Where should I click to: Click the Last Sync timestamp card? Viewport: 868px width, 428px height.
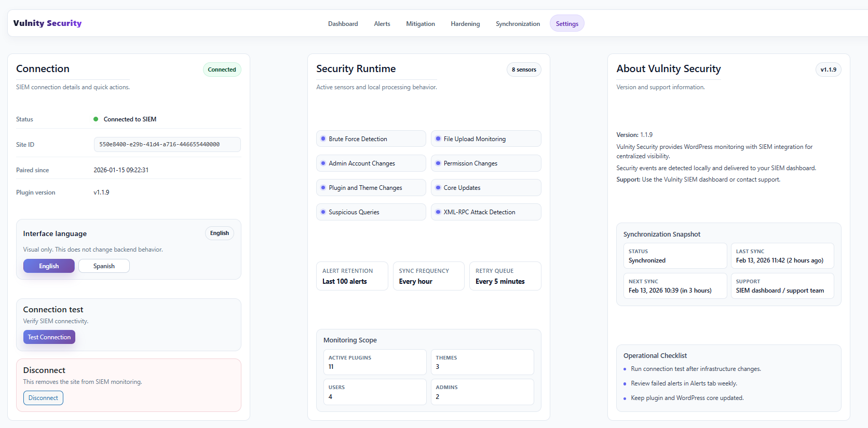coord(782,256)
